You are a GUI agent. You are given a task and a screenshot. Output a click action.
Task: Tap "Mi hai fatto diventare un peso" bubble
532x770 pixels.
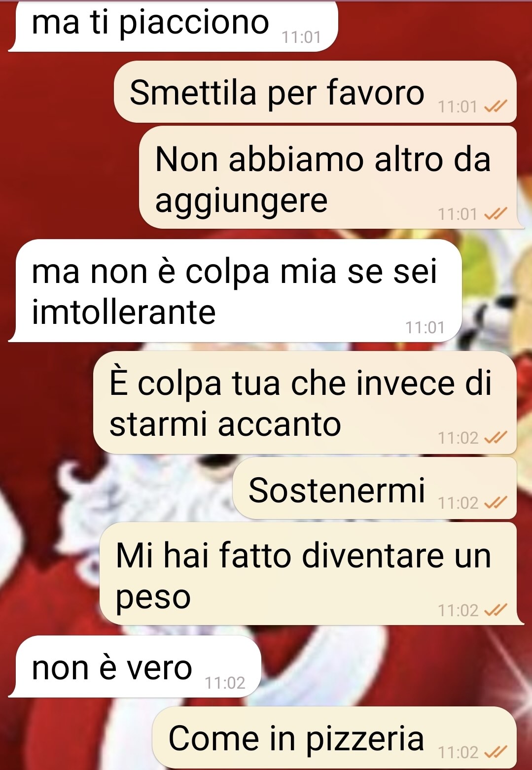tap(312, 574)
